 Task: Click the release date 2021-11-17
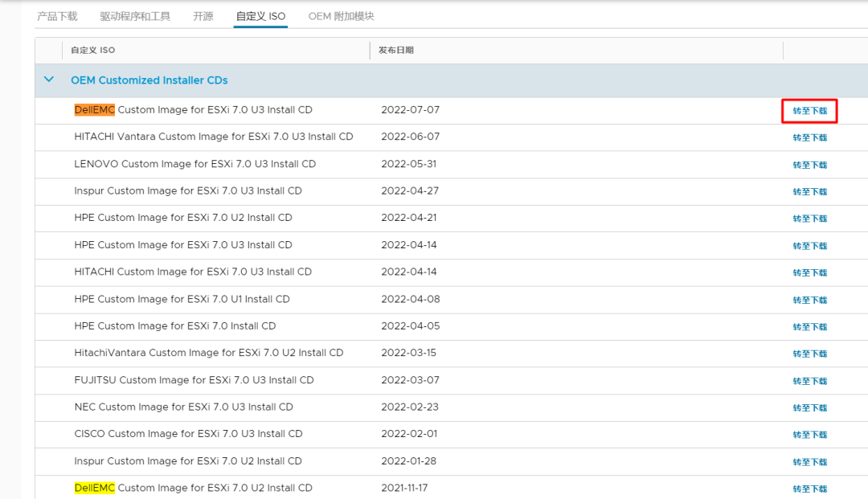(404, 488)
